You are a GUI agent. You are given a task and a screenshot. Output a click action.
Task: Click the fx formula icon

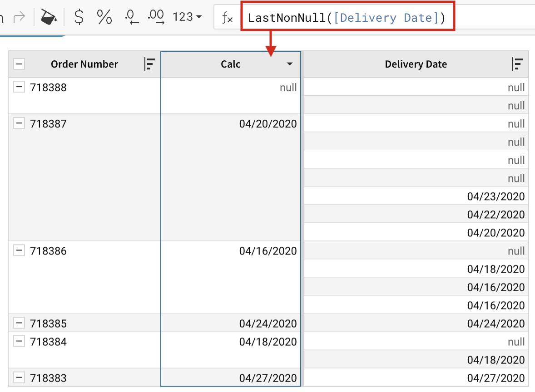[227, 18]
